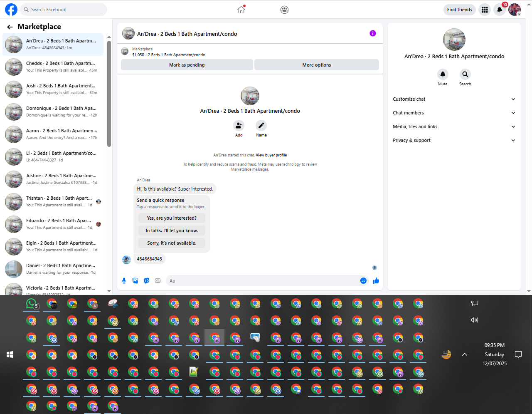The width and height of the screenshot is (532, 414).
Task: Attach a photo file
Action: click(x=135, y=281)
